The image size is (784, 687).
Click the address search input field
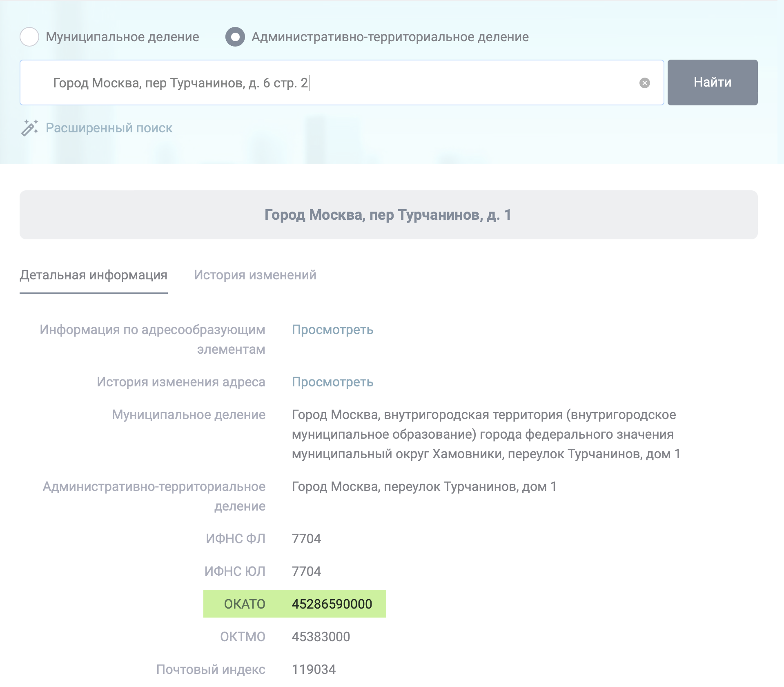point(342,83)
